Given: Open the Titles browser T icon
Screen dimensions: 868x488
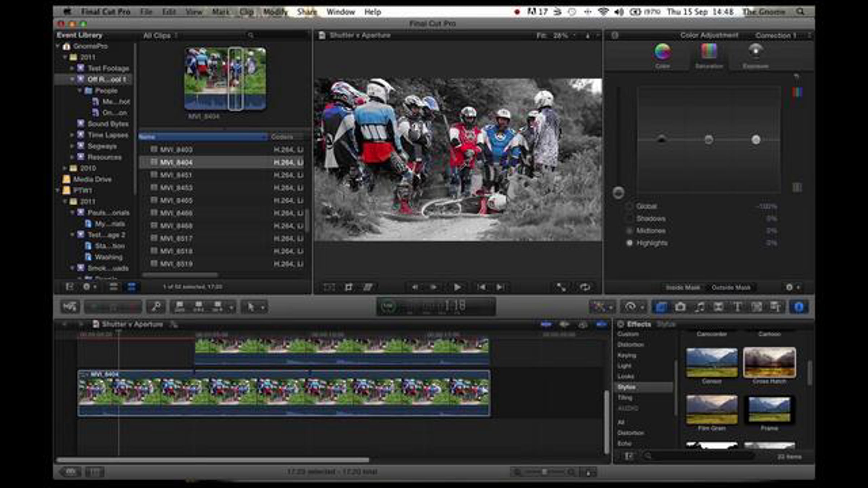Looking at the screenshot, I should pos(737,307).
